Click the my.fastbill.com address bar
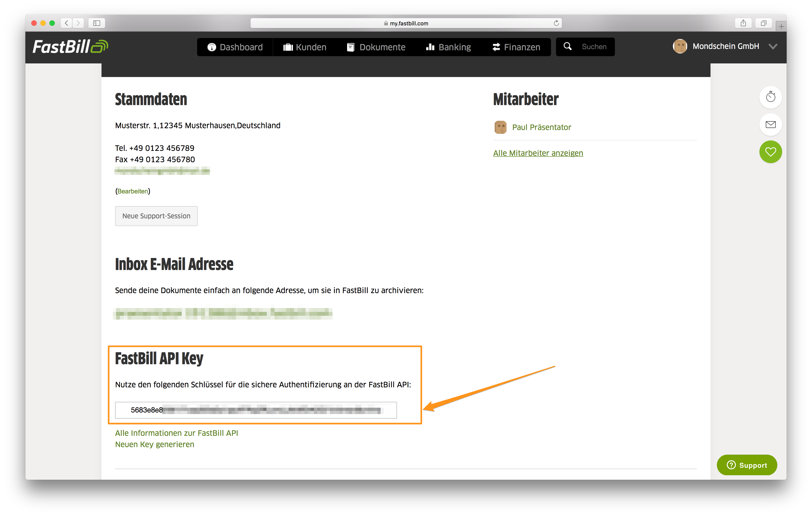 pos(406,23)
